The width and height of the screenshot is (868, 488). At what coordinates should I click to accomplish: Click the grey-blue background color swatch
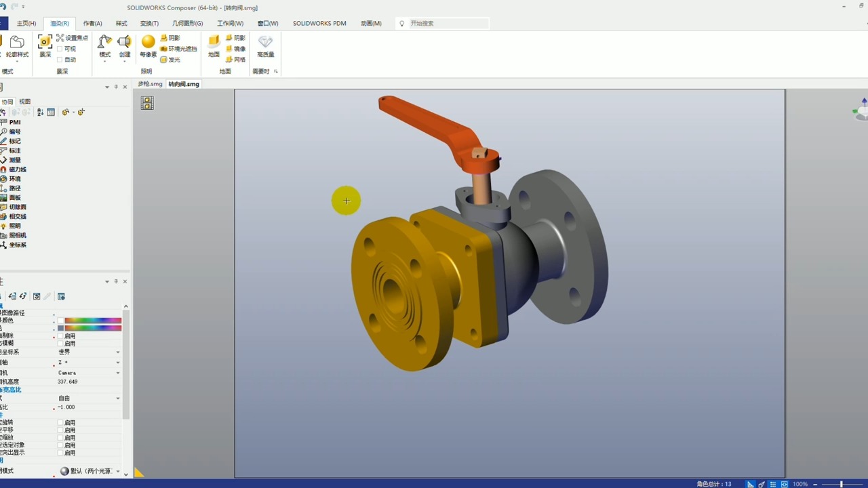click(60, 328)
